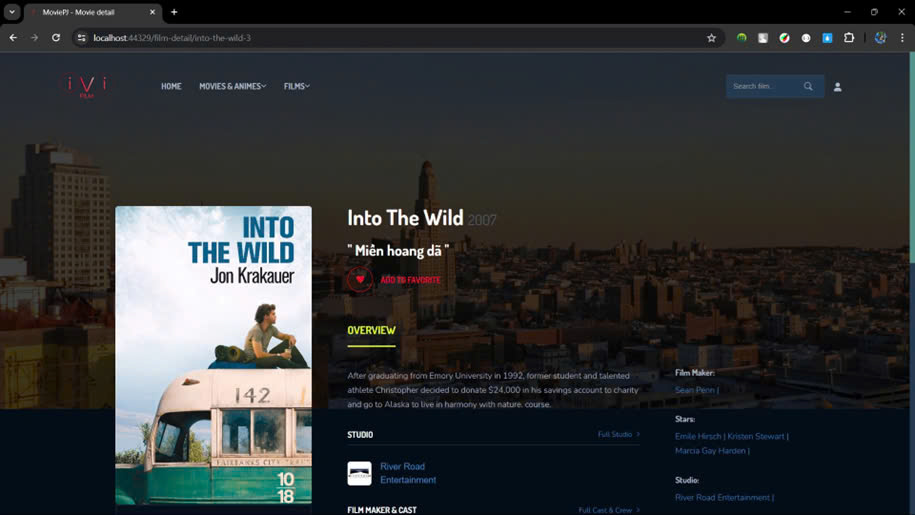Image resolution: width=915 pixels, height=515 pixels.
Task: Open star Marcia Gay Harden link
Action: pos(710,451)
